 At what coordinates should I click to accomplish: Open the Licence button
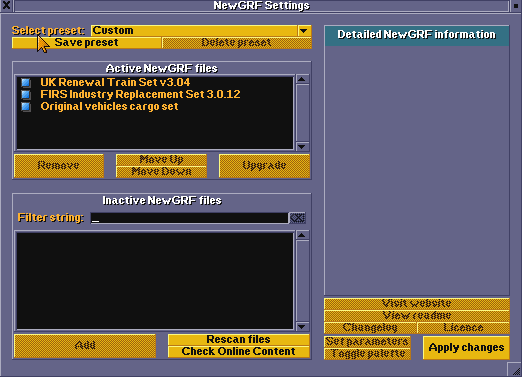[463, 328]
